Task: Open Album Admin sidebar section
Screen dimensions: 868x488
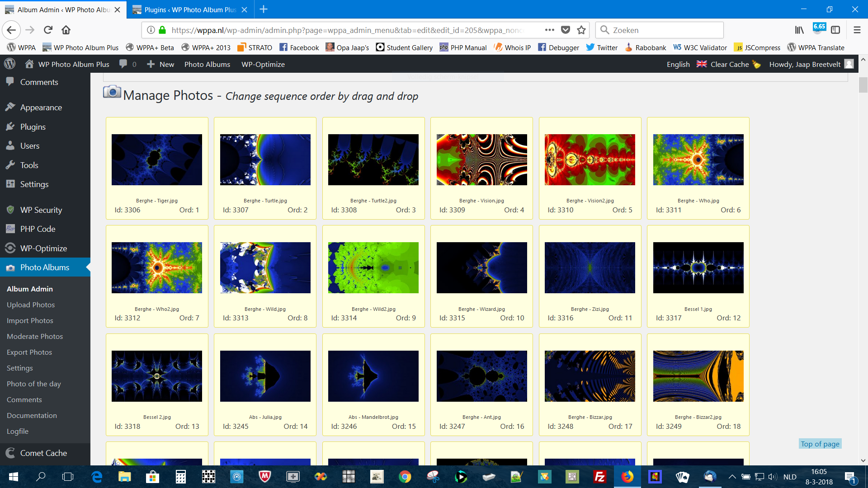Action: [29, 288]
